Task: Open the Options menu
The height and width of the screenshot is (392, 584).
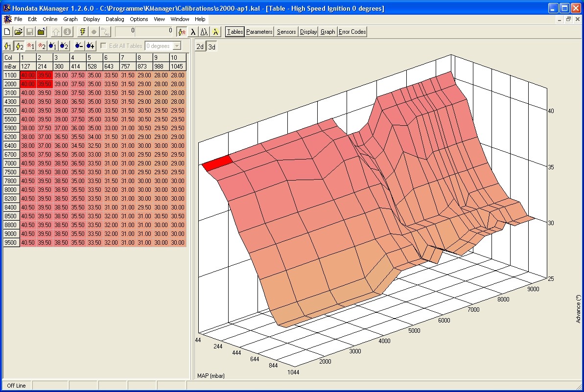Action: [x=139, y=19]
